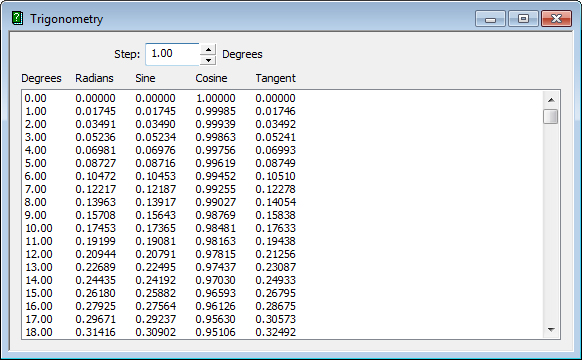Select the row for 13.00 degrees
This screenshot has height=360, width=582.
[x=282, y=267]
